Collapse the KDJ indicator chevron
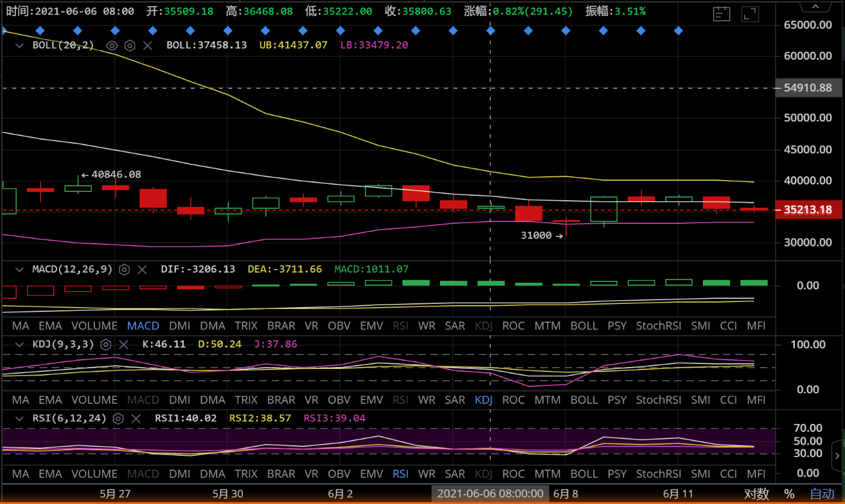 (19, 344)
